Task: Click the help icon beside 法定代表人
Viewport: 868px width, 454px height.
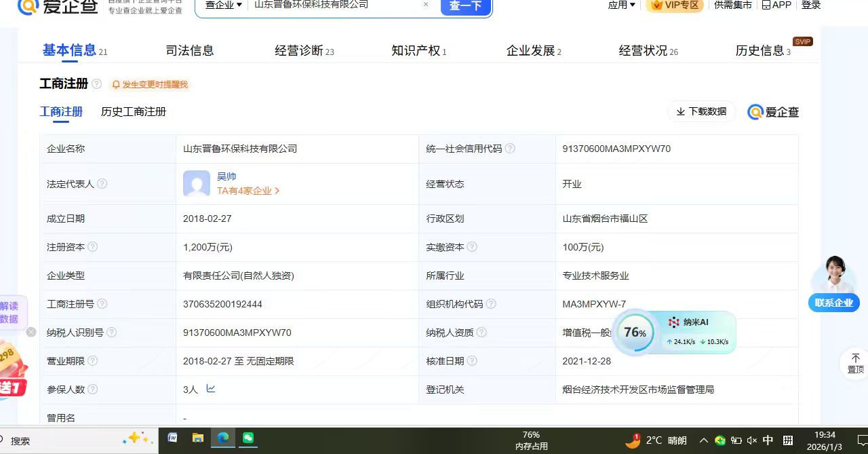Action: pyautogui.click(x=102, y=184)
